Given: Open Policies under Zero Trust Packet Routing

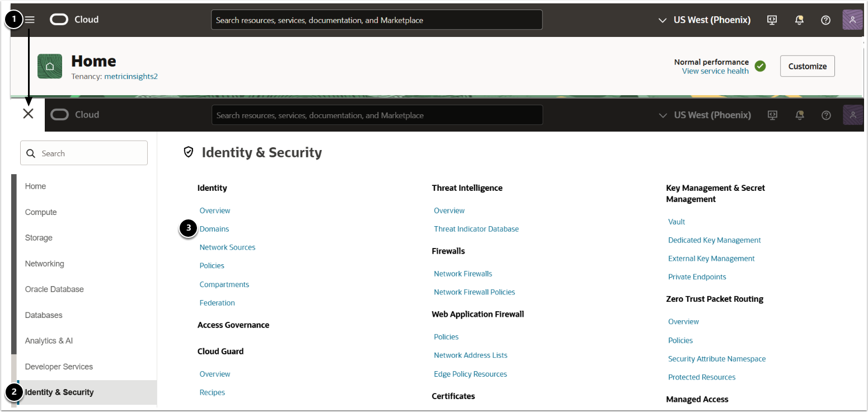Looking at the screenshot, I should [x=681, y=340].
